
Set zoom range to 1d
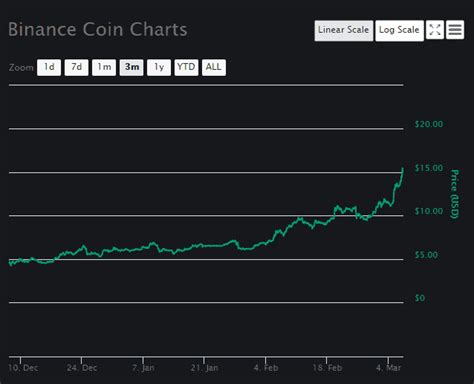pos(49,67)
